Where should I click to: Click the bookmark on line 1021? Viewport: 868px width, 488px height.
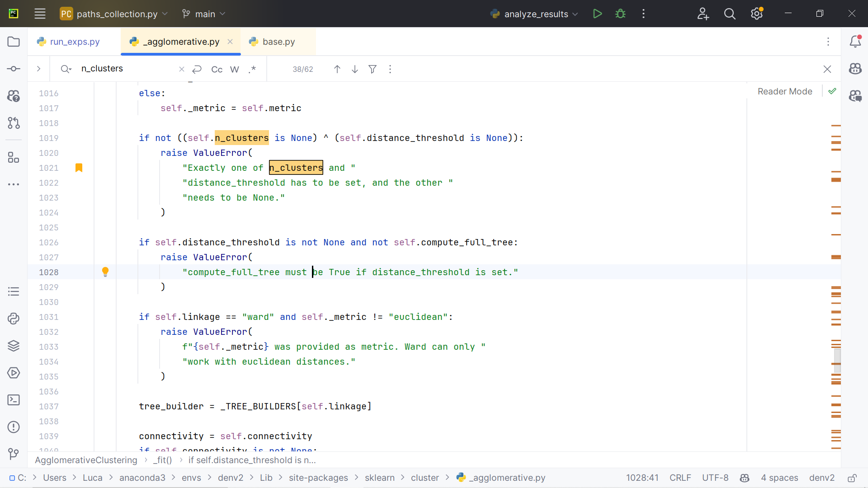click(x=79, y=168)
